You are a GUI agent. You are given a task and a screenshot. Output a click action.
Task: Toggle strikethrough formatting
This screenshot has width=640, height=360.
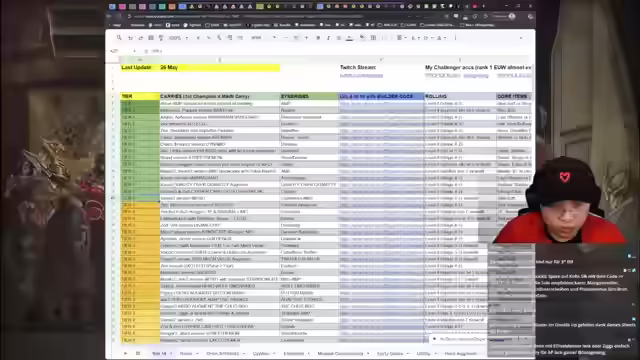click(338, 38)
